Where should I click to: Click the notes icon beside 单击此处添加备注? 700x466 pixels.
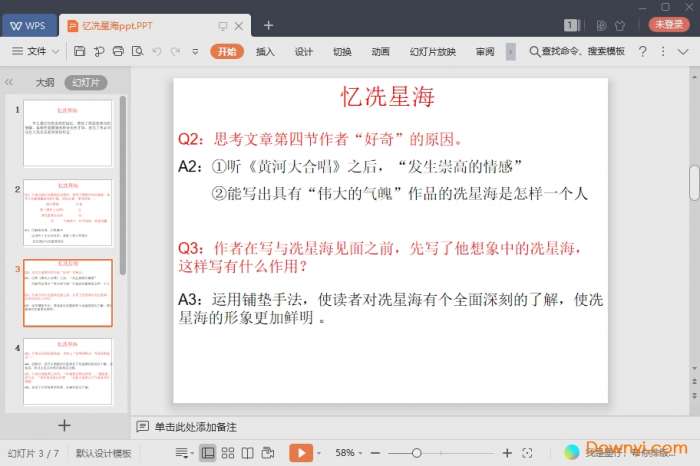(142, 427)
